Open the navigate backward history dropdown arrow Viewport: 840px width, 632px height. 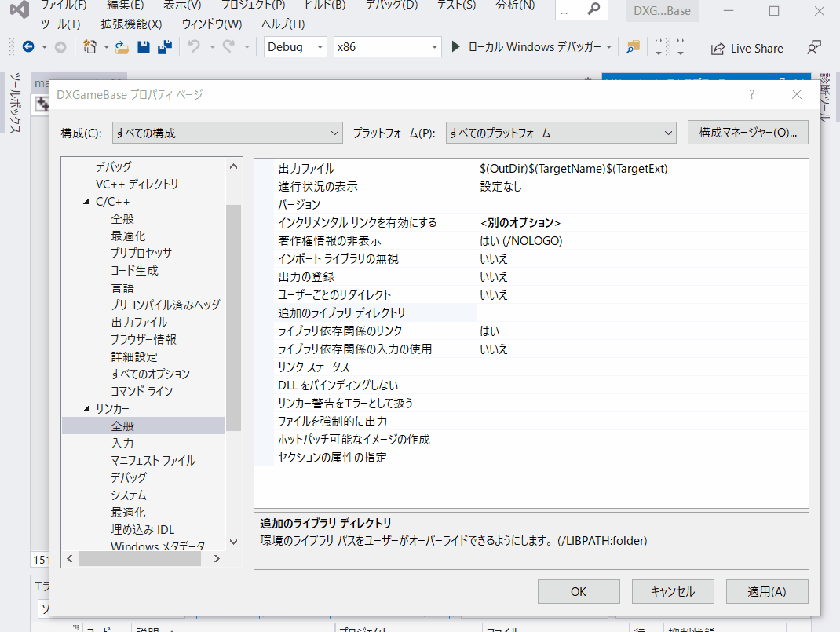[x=45, y=47]
